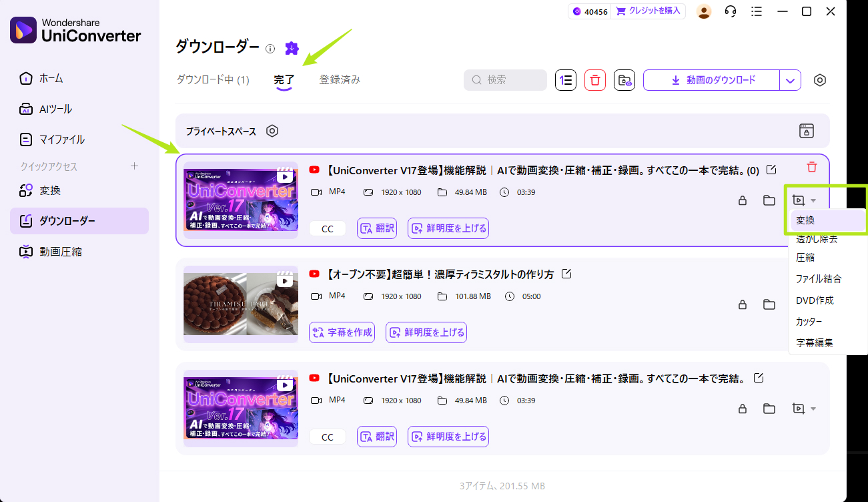Open the downloader info icon
Image resolution: width=868 pixels, height=502 pixels.
point(270,48)
